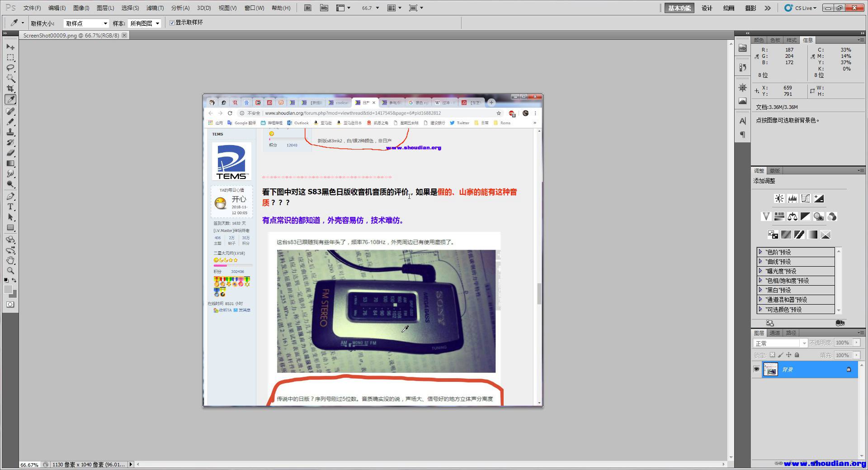868x470 pixels.
Task: Open Mini Bridge from top bar Mb icon
Action: (x=324, y=8)
